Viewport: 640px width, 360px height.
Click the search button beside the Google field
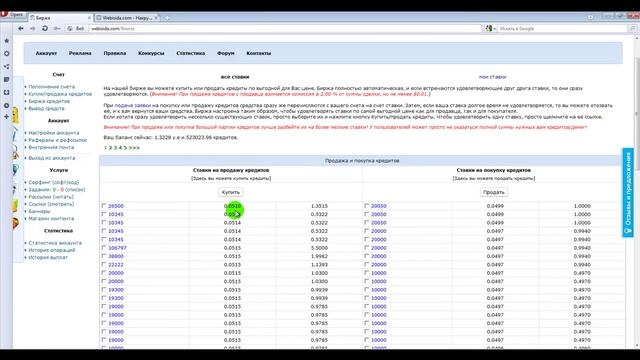pos(632,29)
